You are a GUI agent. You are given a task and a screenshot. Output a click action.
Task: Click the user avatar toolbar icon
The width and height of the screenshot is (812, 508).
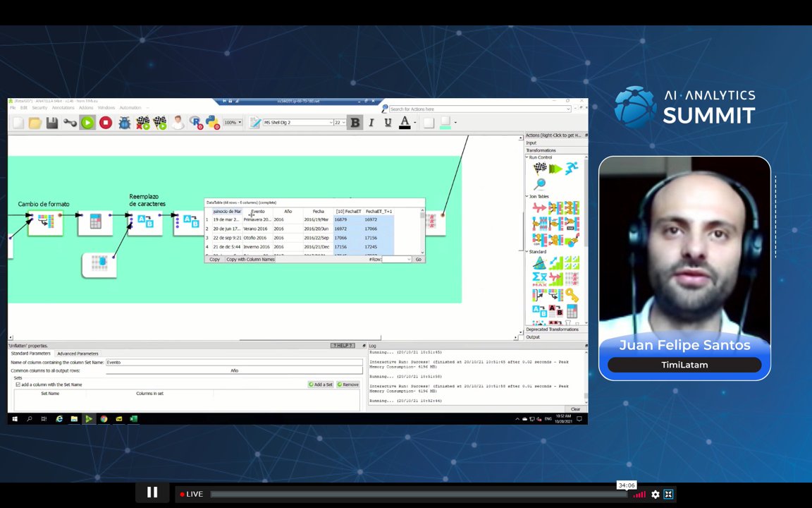tap(178, 123)
